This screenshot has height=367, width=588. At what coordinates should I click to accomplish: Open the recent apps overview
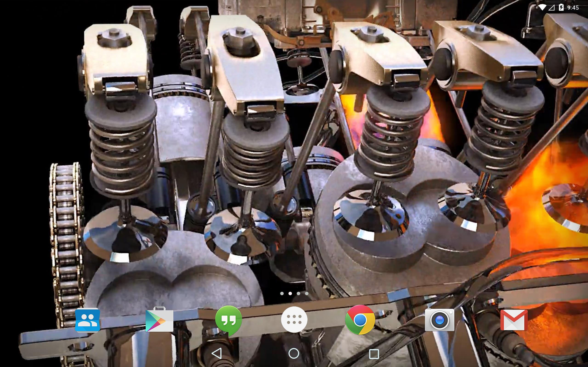tap(374, 354)
